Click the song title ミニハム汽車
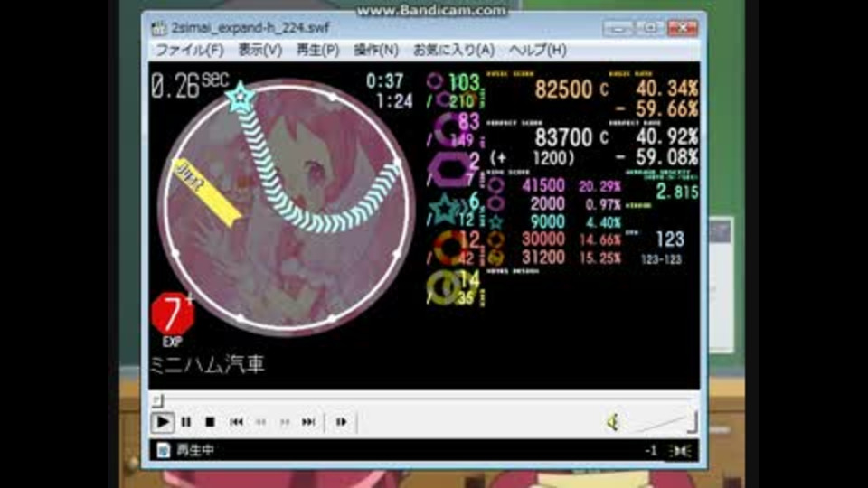This screenshot has width=868, height=488. pyautogui.click(x=208, y=364)
